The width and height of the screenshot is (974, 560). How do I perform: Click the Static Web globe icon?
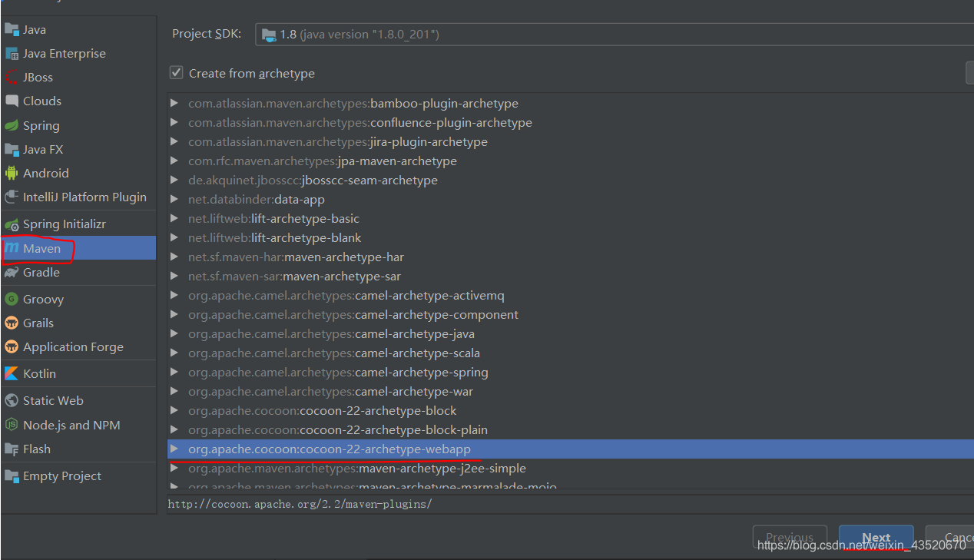coord(12,401)
